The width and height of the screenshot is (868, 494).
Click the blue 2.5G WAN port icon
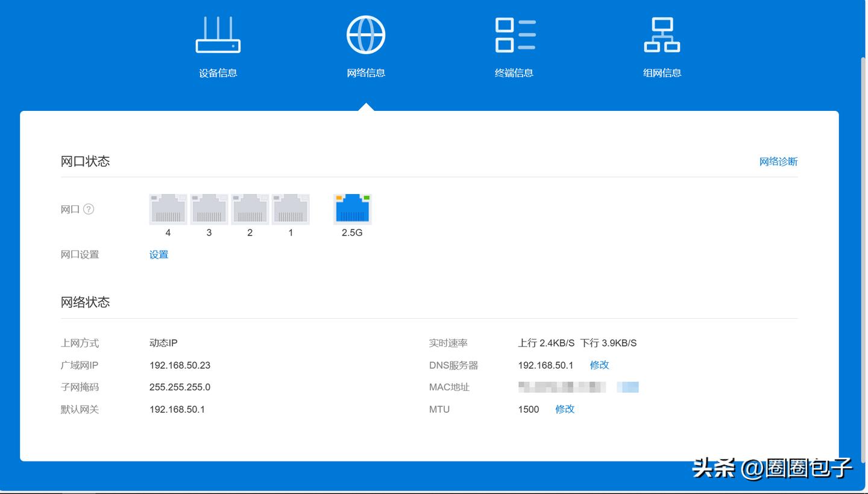[352, 208]
